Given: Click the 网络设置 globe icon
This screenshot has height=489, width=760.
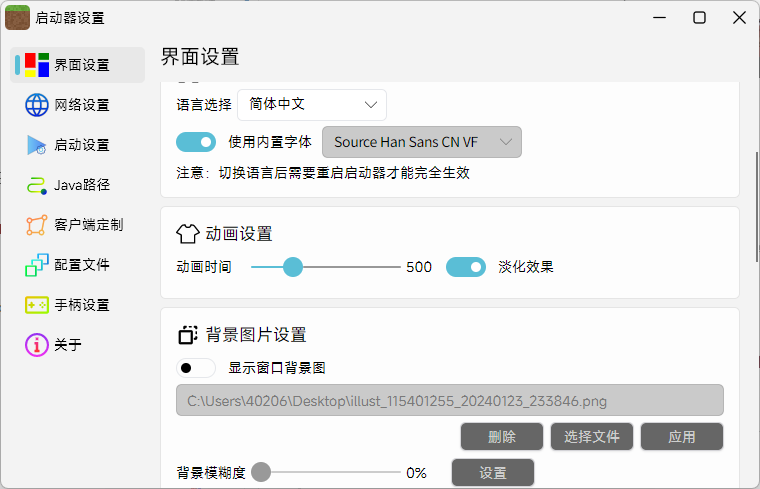Looking at the screenshot, I should (x=37, y=105).
